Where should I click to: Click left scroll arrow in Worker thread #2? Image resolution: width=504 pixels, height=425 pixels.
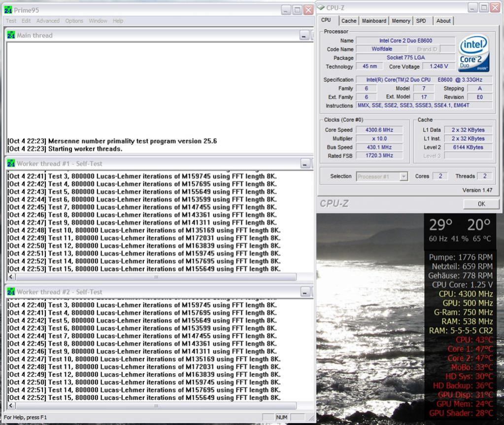coord(11,406)
